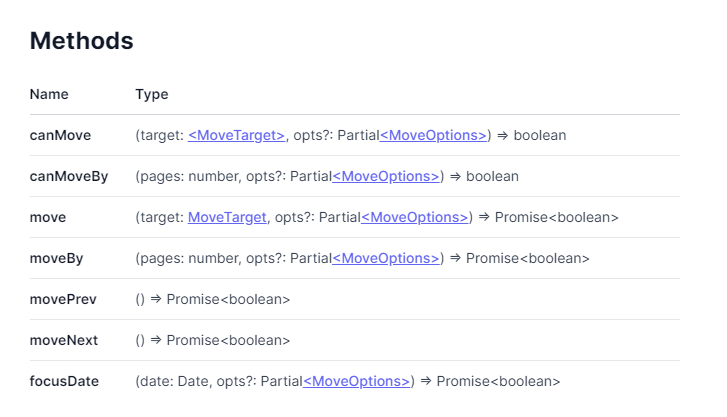Viewport: 727px width, 417px height.
Task: Click the MoveOptions link in move row
Action: tap(414, 217)
